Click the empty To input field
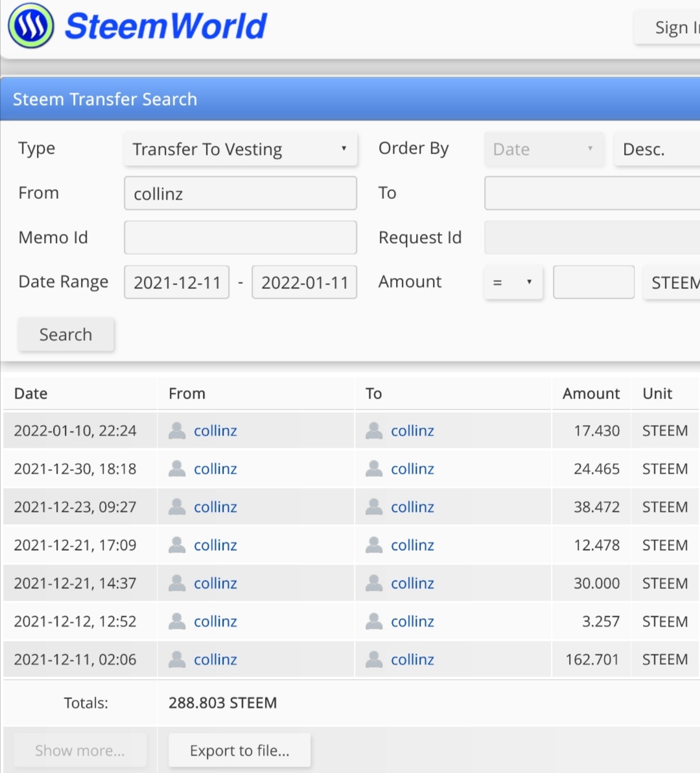This screenshot has width=700, height=773. pos(592,193)
